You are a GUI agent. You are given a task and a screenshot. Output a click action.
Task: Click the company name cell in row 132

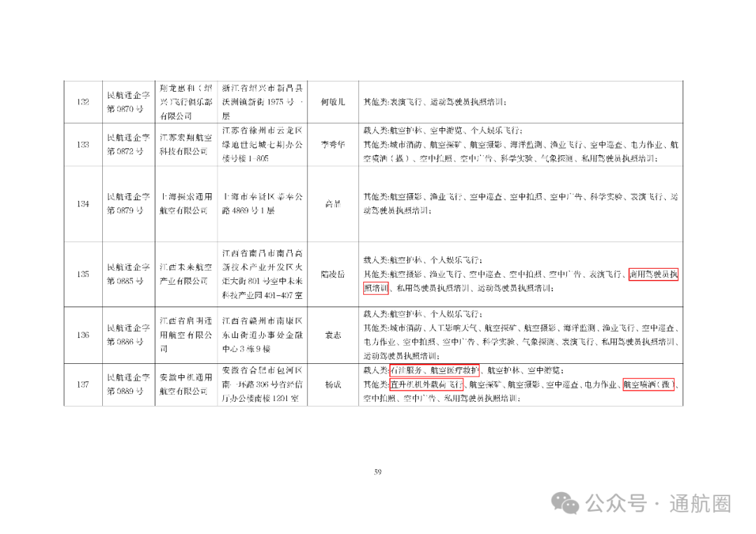tap(186, 102)
